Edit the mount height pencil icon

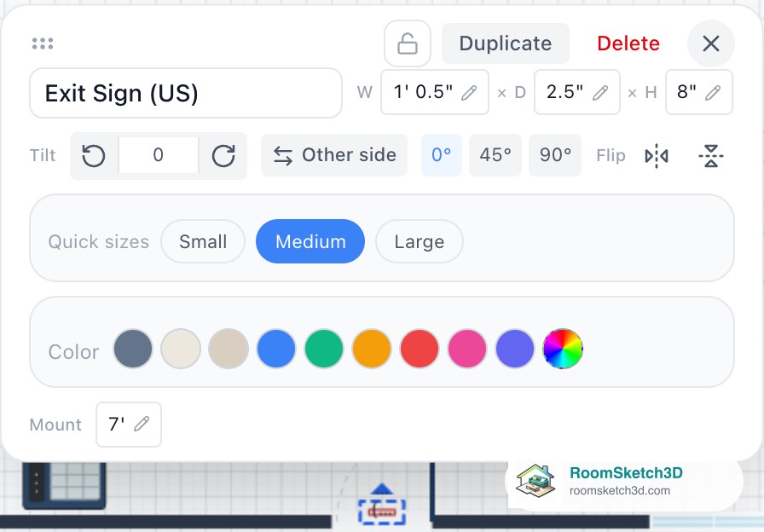pyautogui.click(x=142, y=424)
